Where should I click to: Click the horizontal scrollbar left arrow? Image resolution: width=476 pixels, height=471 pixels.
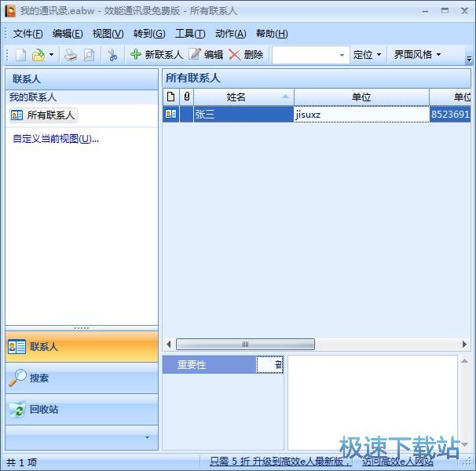(169, 344)
